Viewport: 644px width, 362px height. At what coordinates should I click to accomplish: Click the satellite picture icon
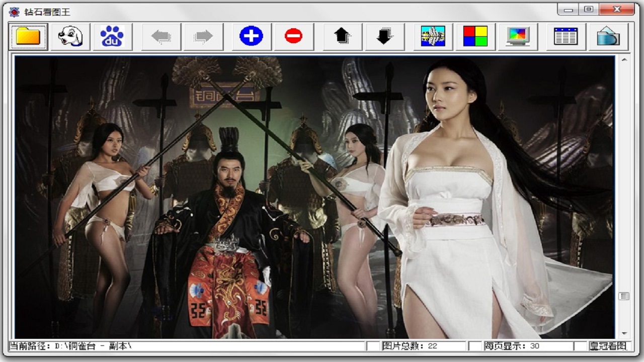[433, 36]
